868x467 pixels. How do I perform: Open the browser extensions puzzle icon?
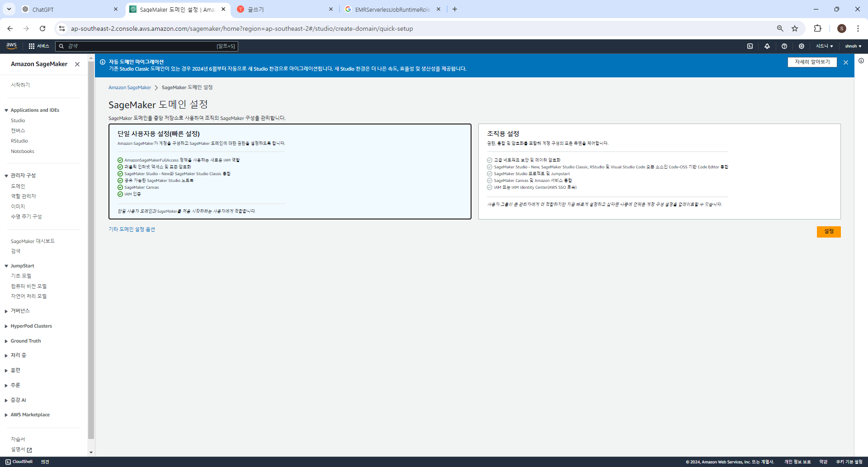pos(817,29)
